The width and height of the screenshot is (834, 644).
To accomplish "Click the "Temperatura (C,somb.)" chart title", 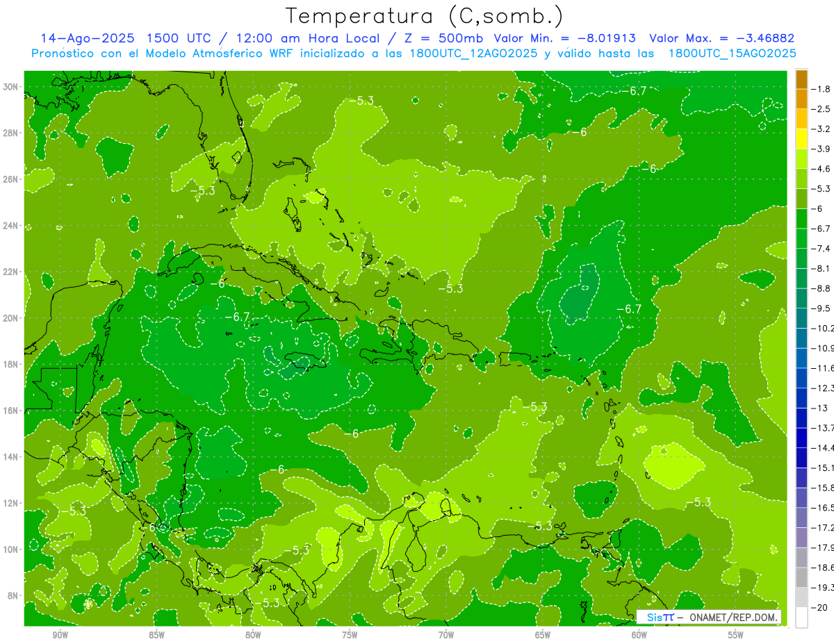I will [x=424, y=16].
